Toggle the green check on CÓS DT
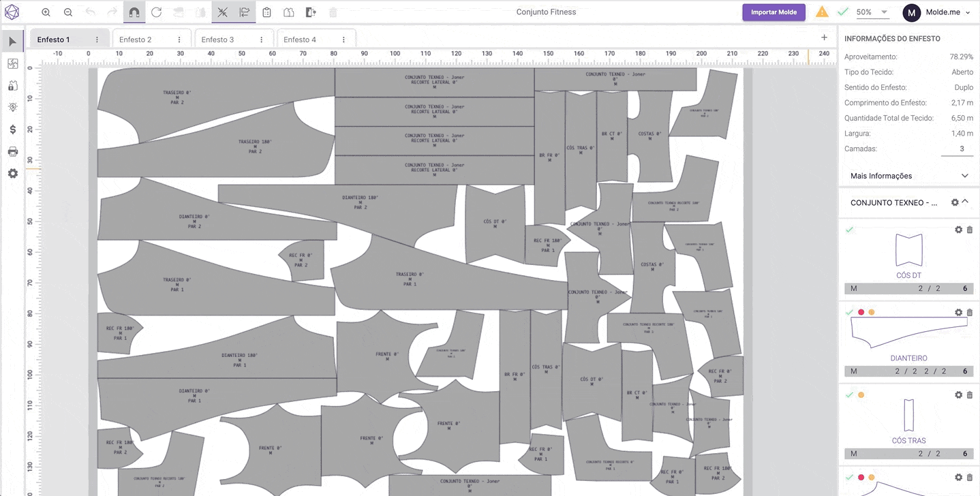The image size is (980, 496). click(849, 230)
